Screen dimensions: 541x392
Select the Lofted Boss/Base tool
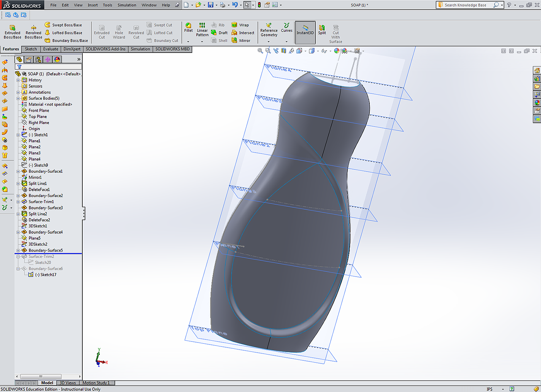point(63,33)
